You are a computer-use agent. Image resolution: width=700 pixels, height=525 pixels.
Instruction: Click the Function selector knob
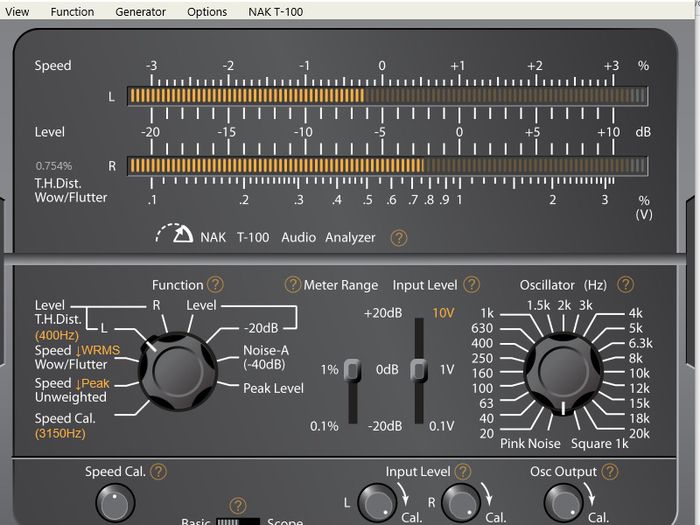point(178,371)
